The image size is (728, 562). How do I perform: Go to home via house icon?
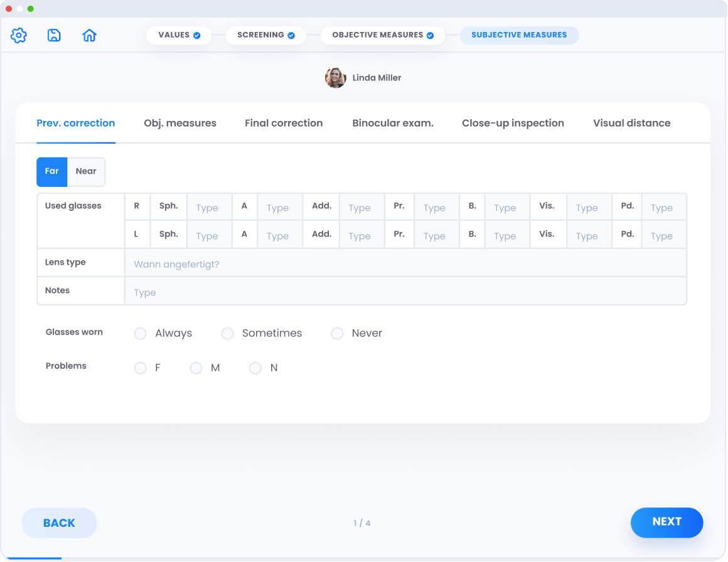point(89,36)
